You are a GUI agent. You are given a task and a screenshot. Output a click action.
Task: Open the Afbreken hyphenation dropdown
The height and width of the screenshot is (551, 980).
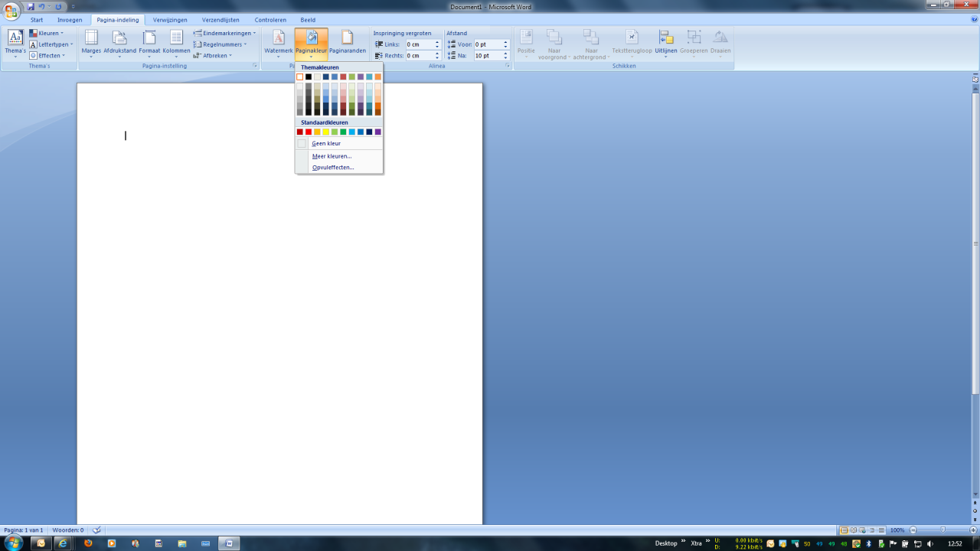tap(213, 55)
